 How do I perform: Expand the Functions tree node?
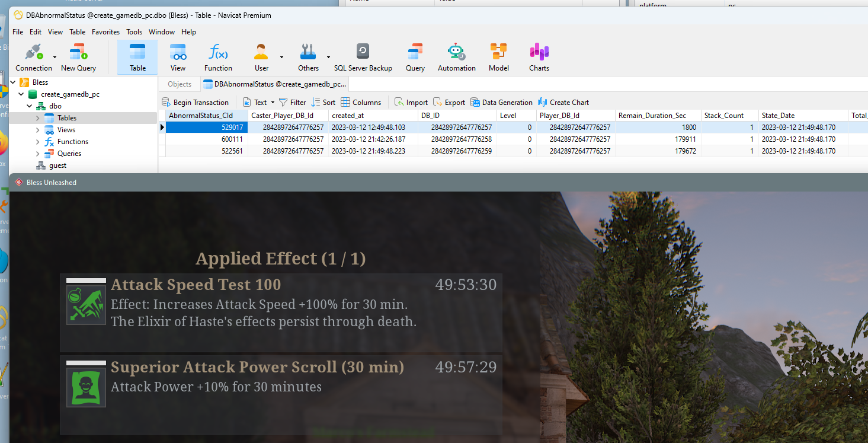pos(37,142)
